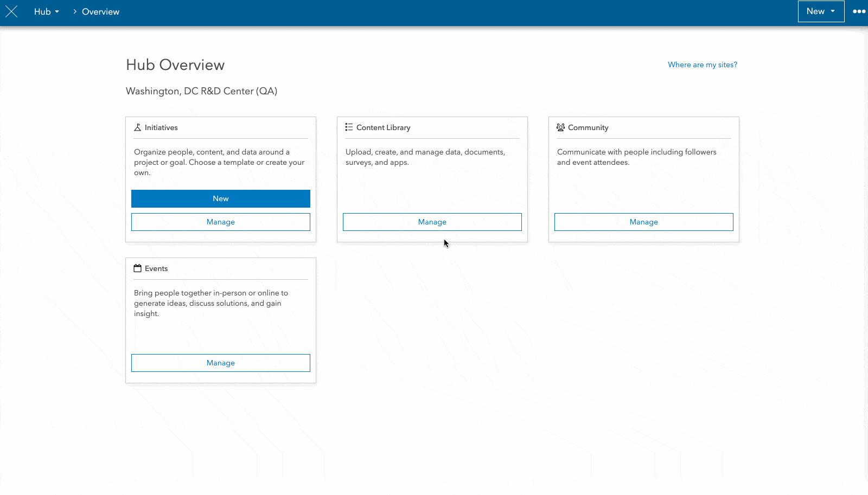Open the ellipsis app menu in the header
Viewport: 868px width, 495px height.
[859, 11]
